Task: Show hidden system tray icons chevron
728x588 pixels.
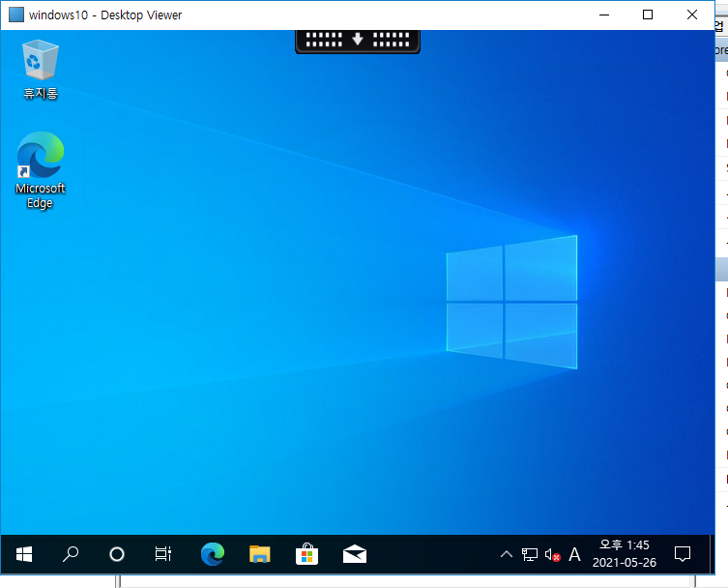Action: click(507, 554)
